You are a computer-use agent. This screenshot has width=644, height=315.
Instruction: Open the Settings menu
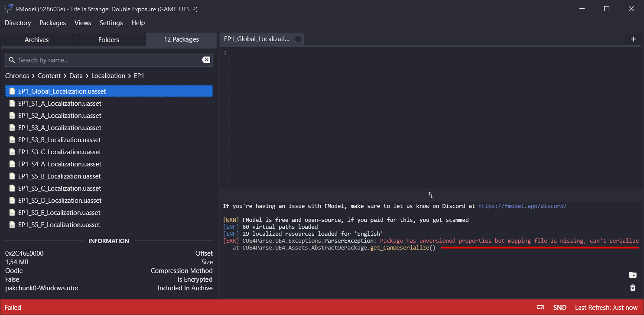pos(111,23)
